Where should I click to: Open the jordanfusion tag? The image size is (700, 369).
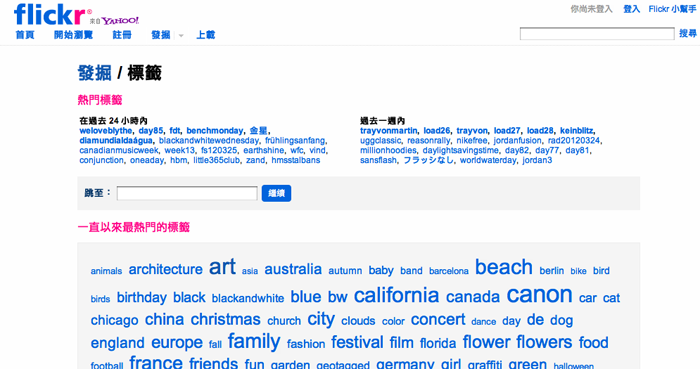pyautogui.click(x=517, y=141)
